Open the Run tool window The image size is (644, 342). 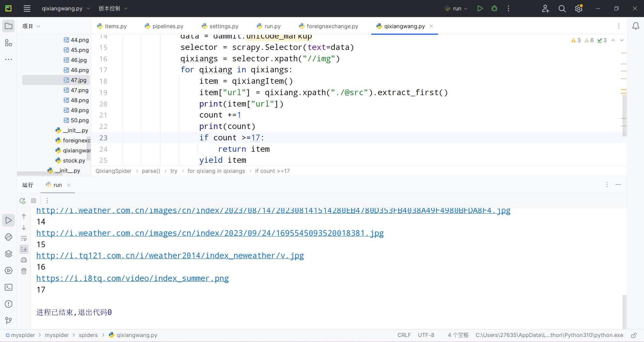[x=9, y=220]
